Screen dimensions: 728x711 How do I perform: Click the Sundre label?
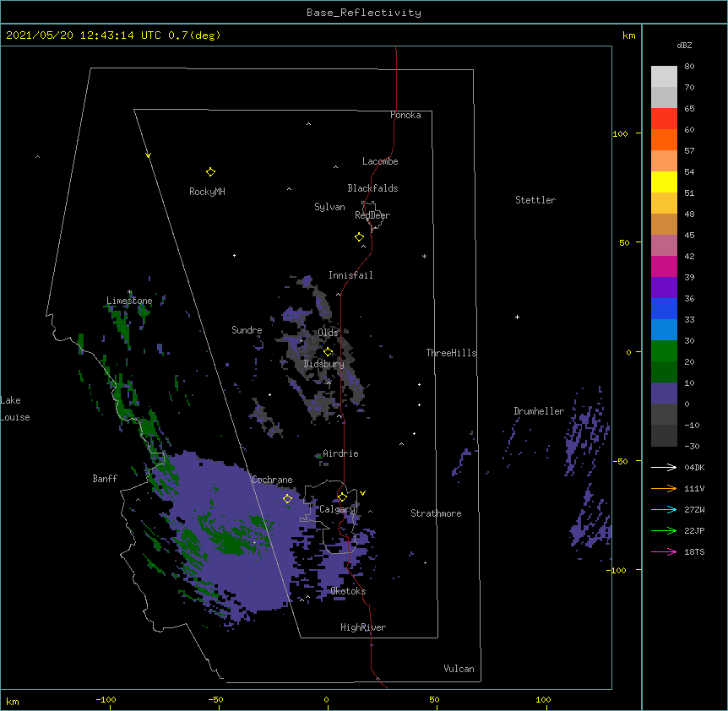247,330
